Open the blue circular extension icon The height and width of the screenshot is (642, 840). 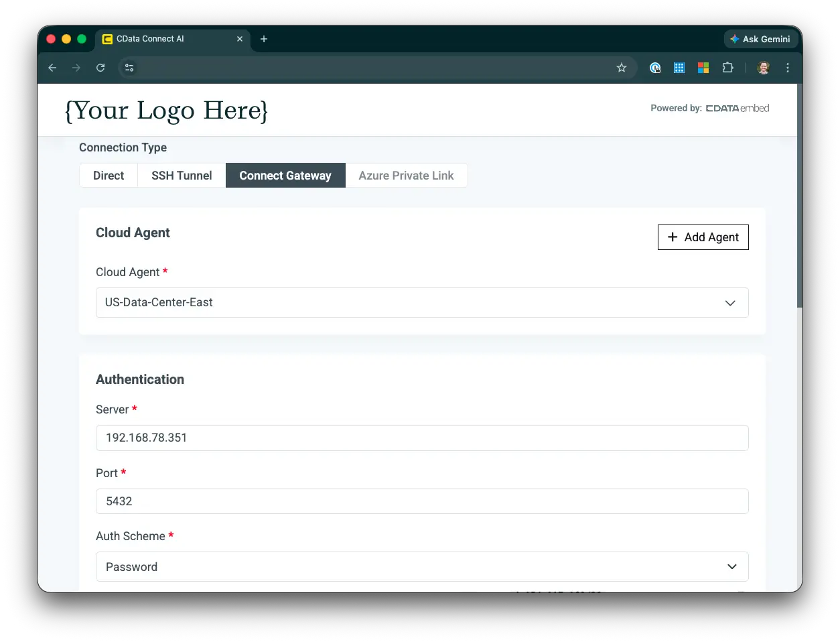click(x=655, y=68)
